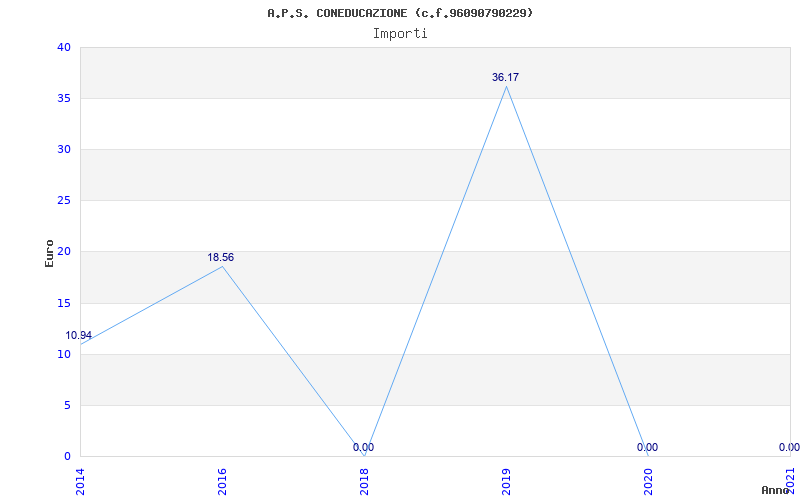Click the 36.17 data label
The height and width of the screenshot is (500, 800).
pos(505,78)
